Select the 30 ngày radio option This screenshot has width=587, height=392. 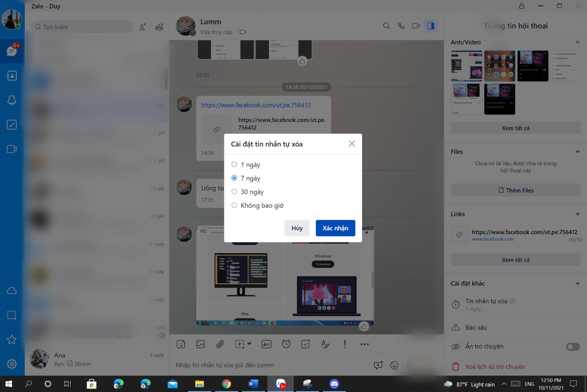234,191
